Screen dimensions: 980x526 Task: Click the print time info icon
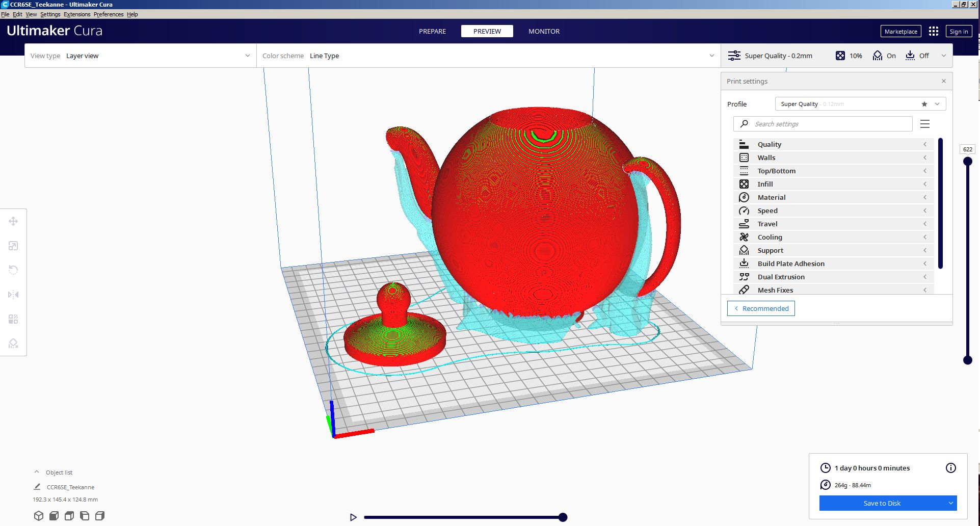coord(951,468)
